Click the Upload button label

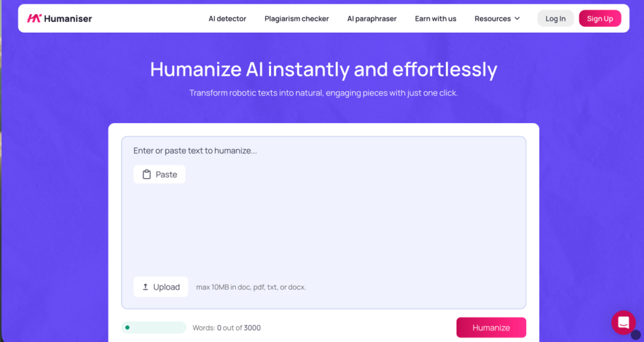pyautogui.click(x=167, y=287)
